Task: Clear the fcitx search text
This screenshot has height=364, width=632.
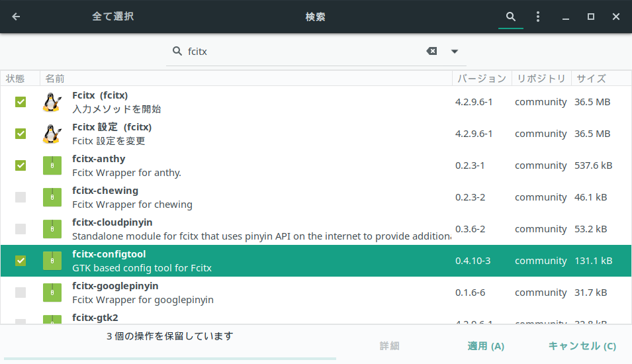Action: 431,51
